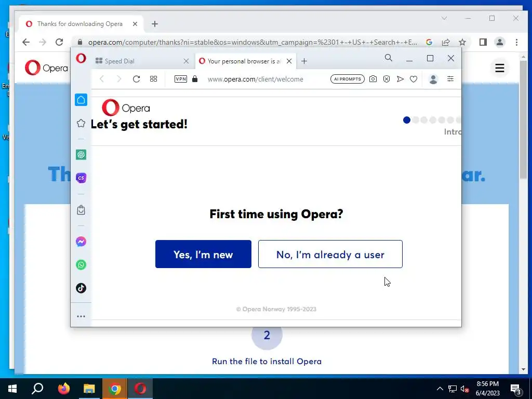
Task: Open the My Flow send icon
Action: (x=400, y=79)
